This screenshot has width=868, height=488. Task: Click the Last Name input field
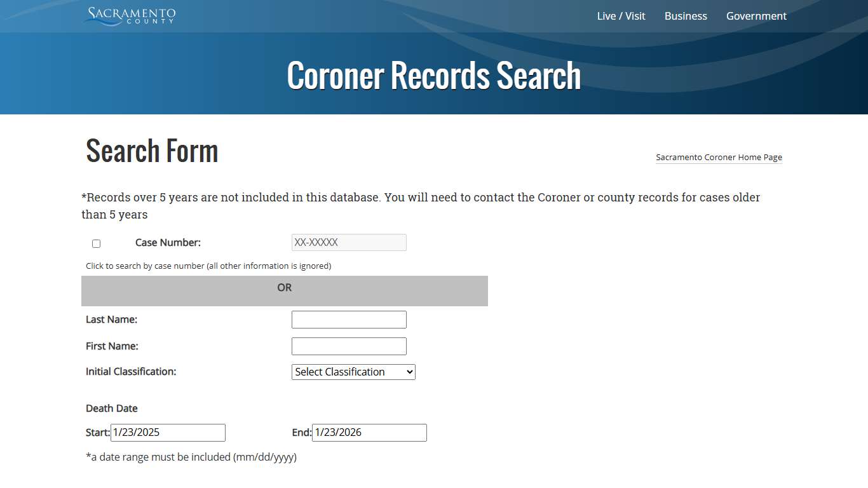point(348,319)
